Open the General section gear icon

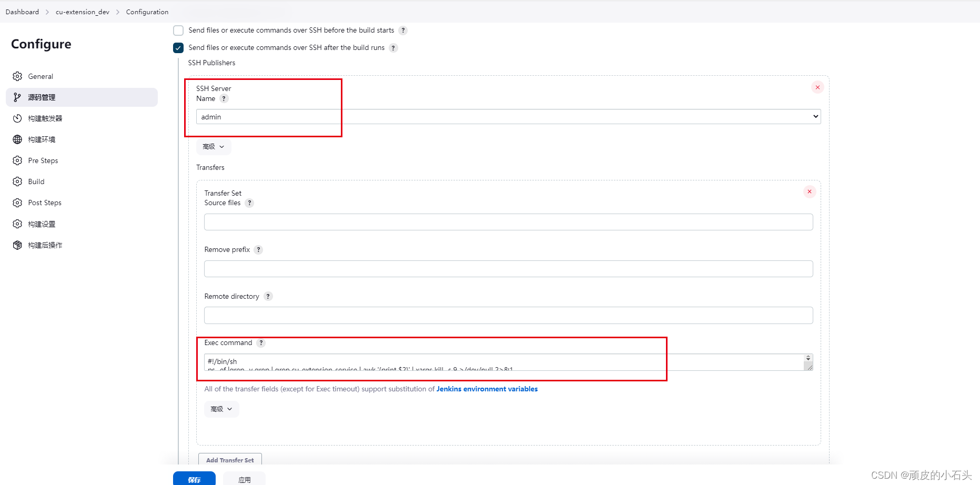click(x=17, y=76)
